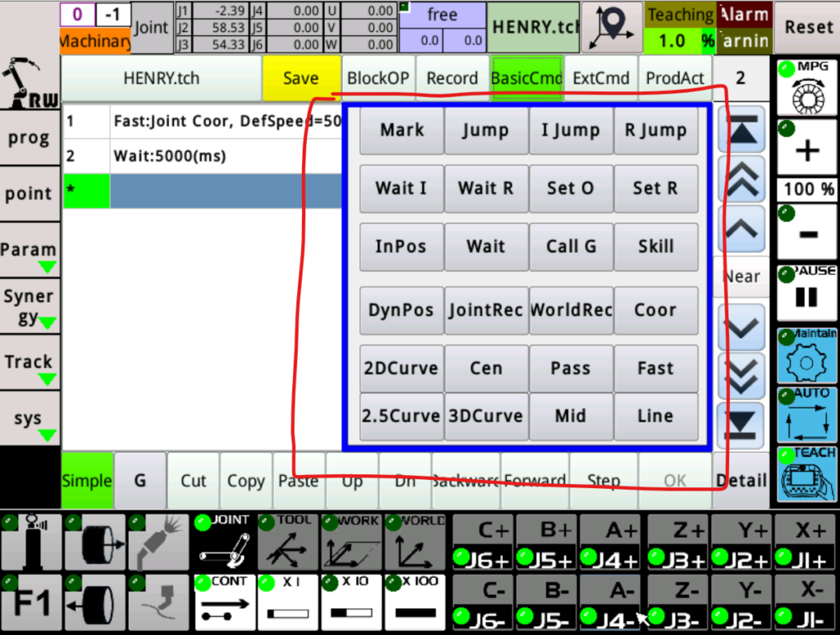Click the gas cylinder icon button

pos(31,542)
